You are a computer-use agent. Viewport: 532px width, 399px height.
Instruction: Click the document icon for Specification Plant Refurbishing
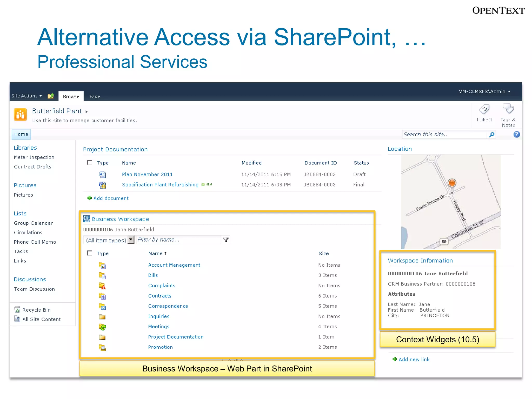[102, 185]
